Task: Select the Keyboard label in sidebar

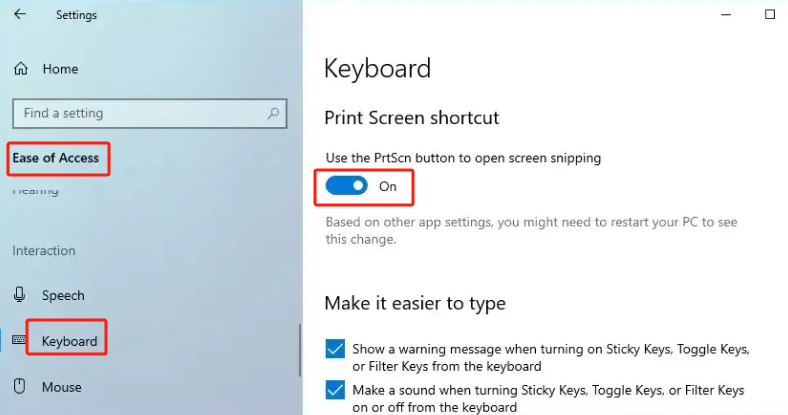Action: point(69,342)
